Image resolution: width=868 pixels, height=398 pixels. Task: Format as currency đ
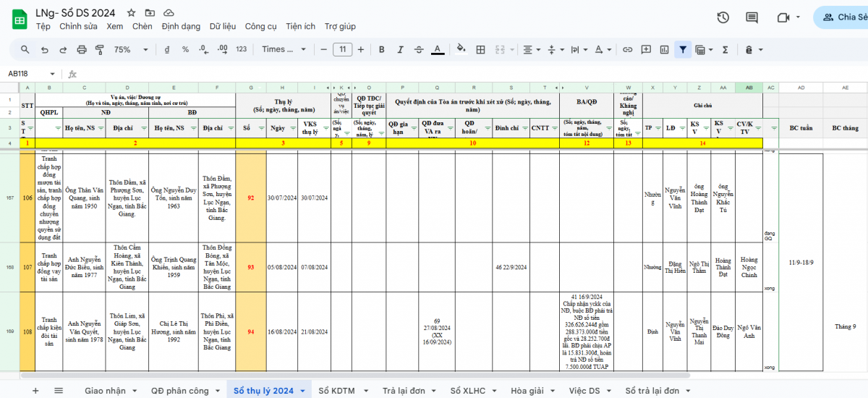pos(168,49)
